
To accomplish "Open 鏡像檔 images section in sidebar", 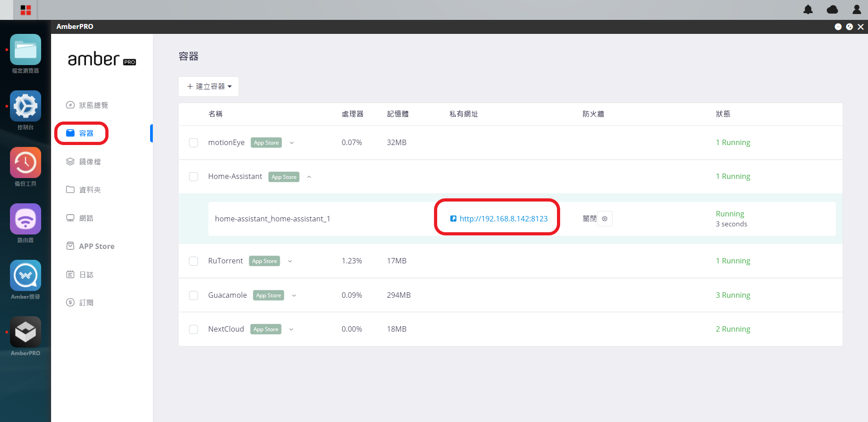I will tap(84, 162).
